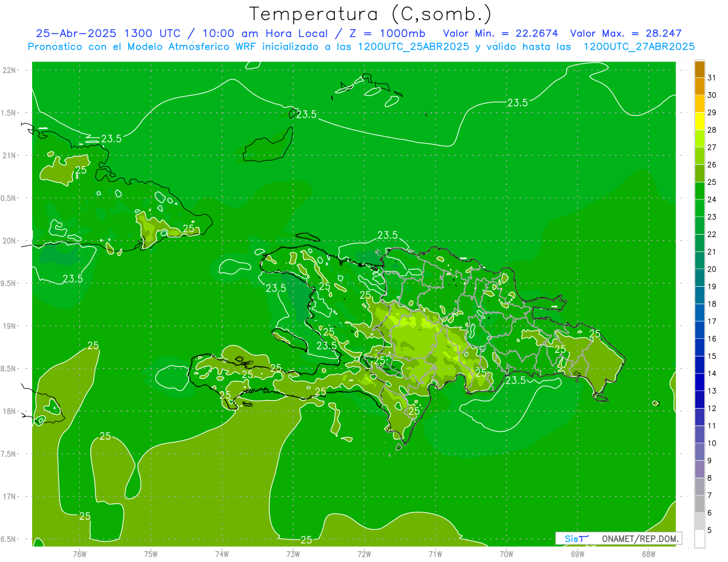This screenshot has height=562, width=728.
Task: Pick the gray legend band between 6 and 7
Action: [x=699, y=504]
